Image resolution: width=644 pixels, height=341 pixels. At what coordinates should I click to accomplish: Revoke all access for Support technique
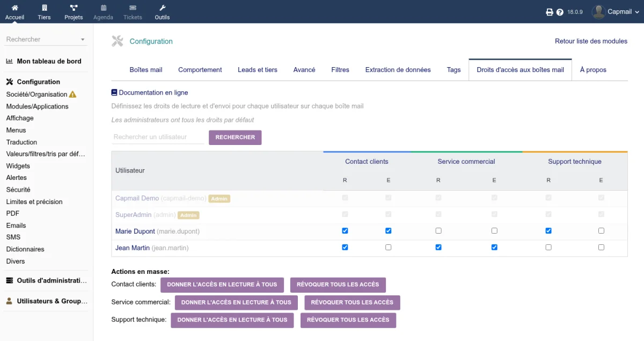click(348, 320)
